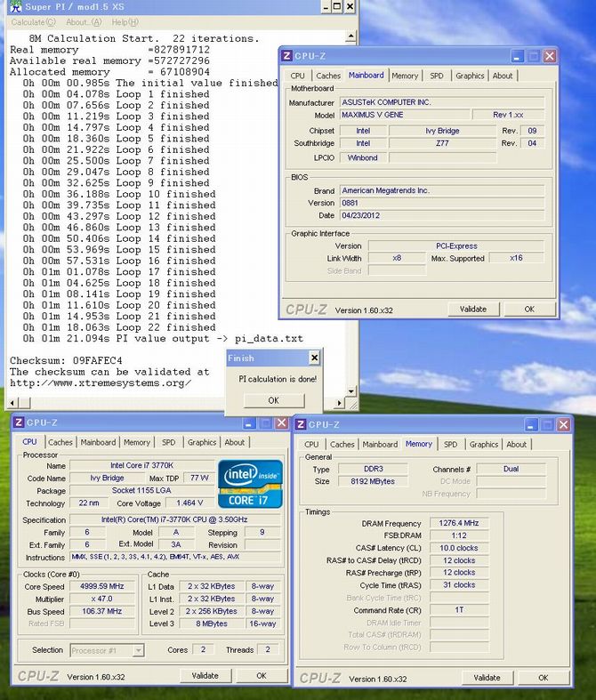
Task: Open SPD tab in Memory window
Action: tap(450, 445)
